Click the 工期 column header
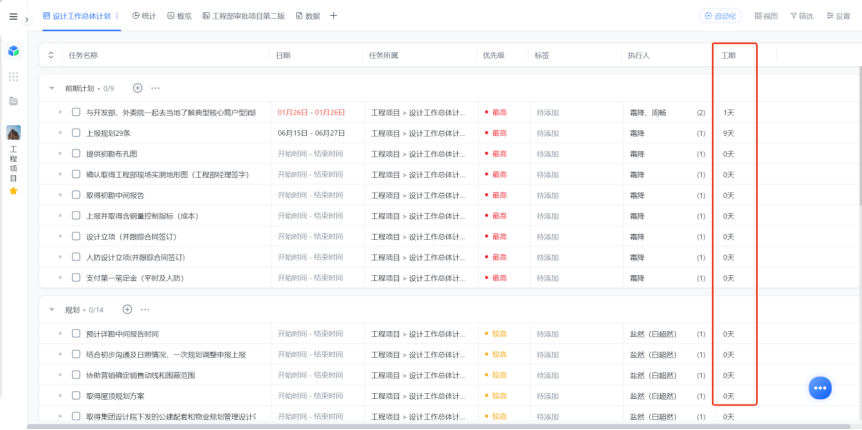862x430 pixels. [728, 56]
